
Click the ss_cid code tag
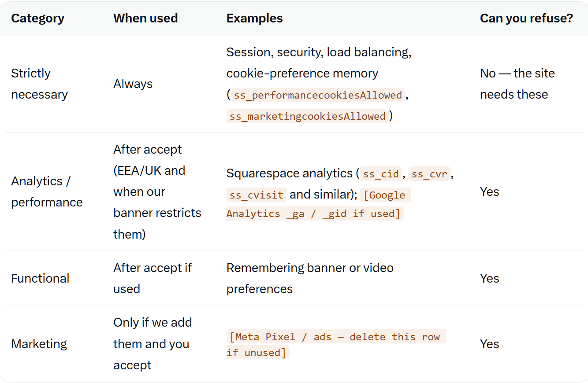coord(381,173)
